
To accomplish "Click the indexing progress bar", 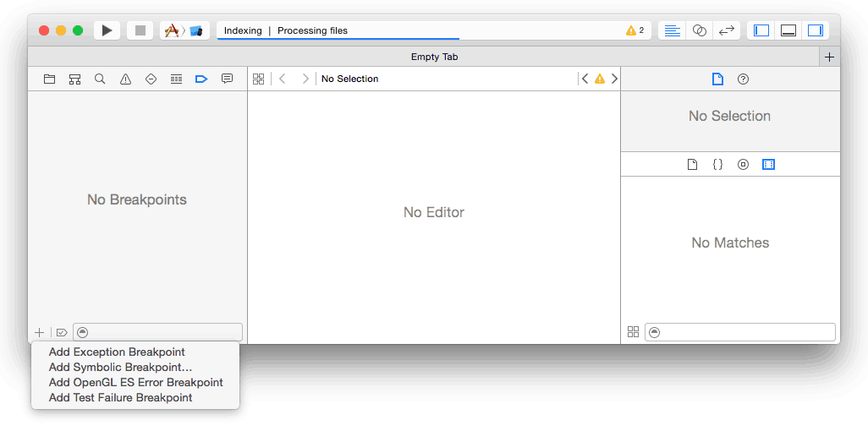I will 338,39.
